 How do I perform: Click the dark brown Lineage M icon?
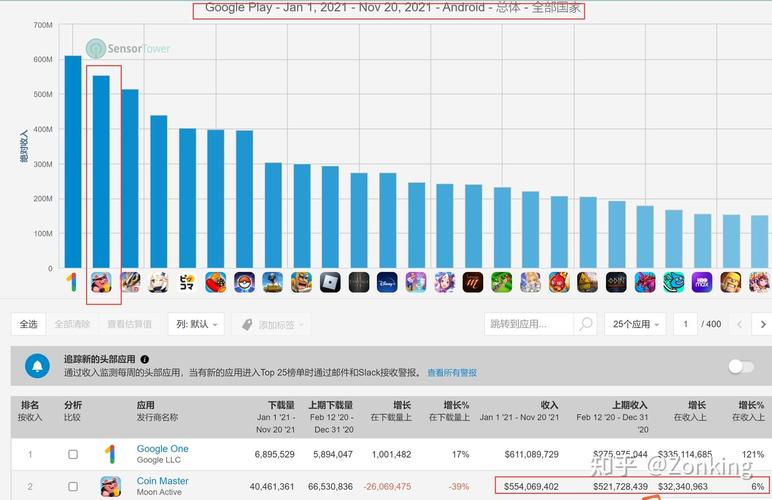473,282
